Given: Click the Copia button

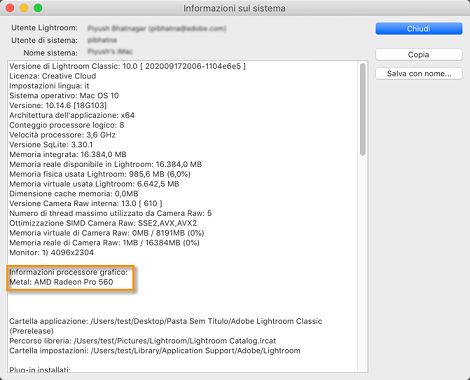Looking at the screenshot, I should (419, 55).
